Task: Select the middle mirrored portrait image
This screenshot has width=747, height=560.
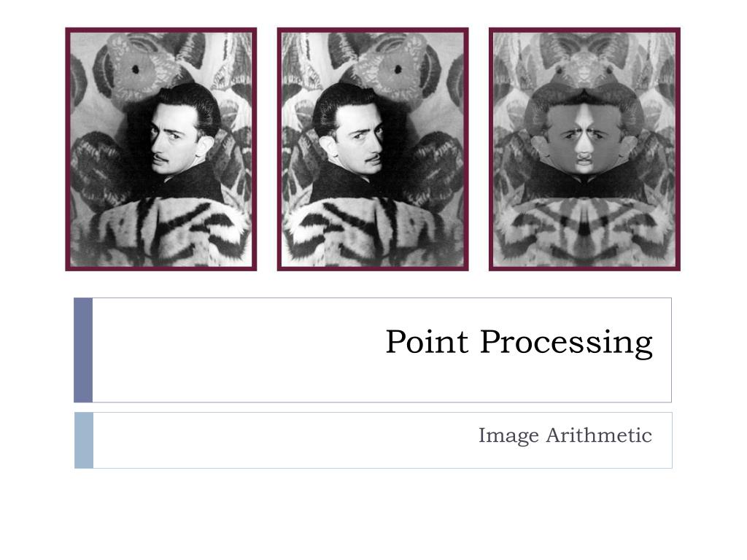Action: tap(373, 149)
